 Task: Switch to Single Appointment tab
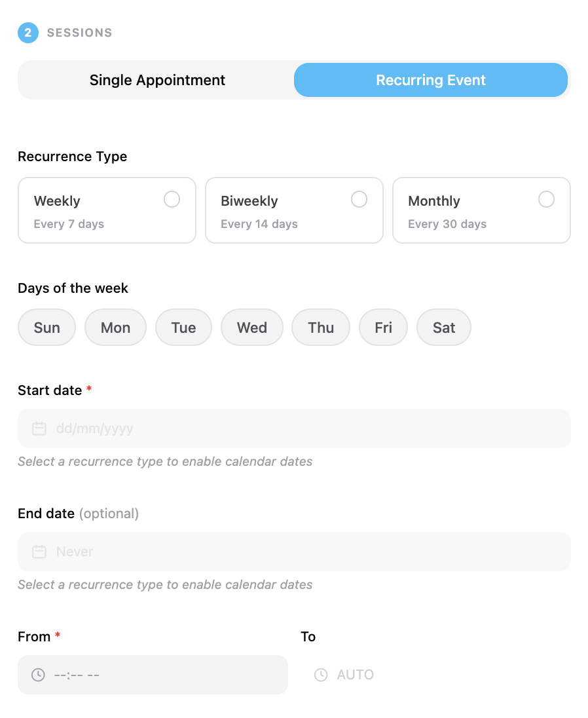coord(157,80)
